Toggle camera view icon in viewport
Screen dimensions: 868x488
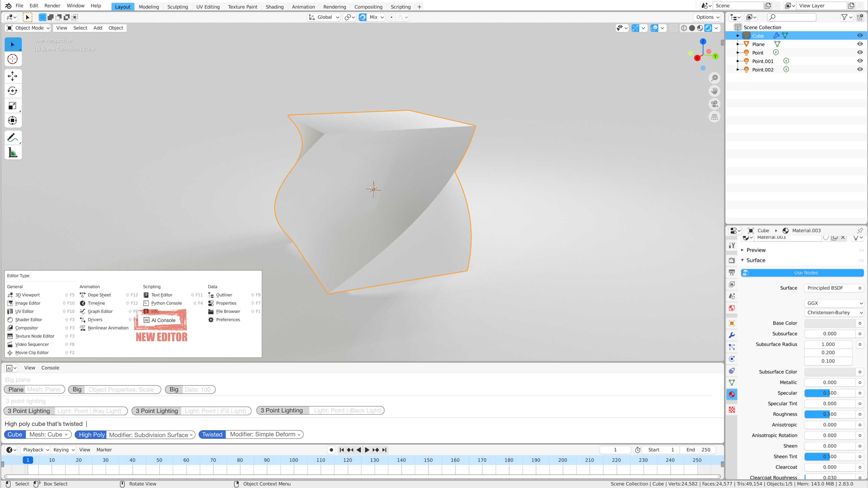click(714, 104)
